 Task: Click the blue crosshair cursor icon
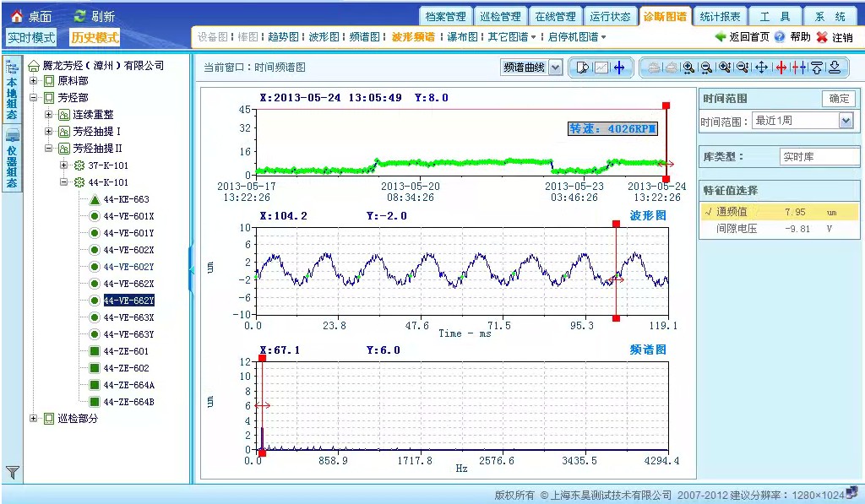(x=619, y=68)
